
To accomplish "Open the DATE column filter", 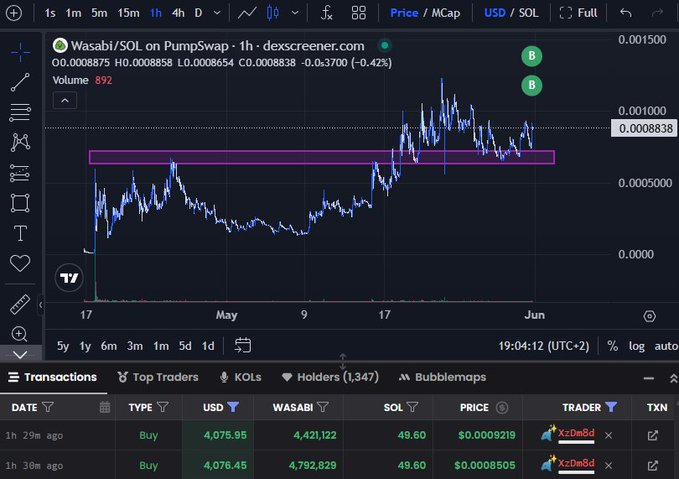I will pyautogui.click(x=48, y=407).
